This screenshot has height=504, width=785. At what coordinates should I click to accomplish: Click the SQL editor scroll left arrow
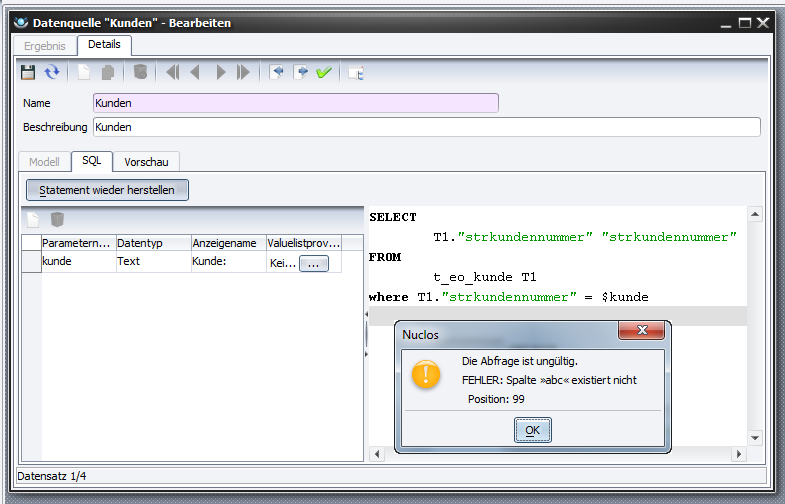pos(377,454)
